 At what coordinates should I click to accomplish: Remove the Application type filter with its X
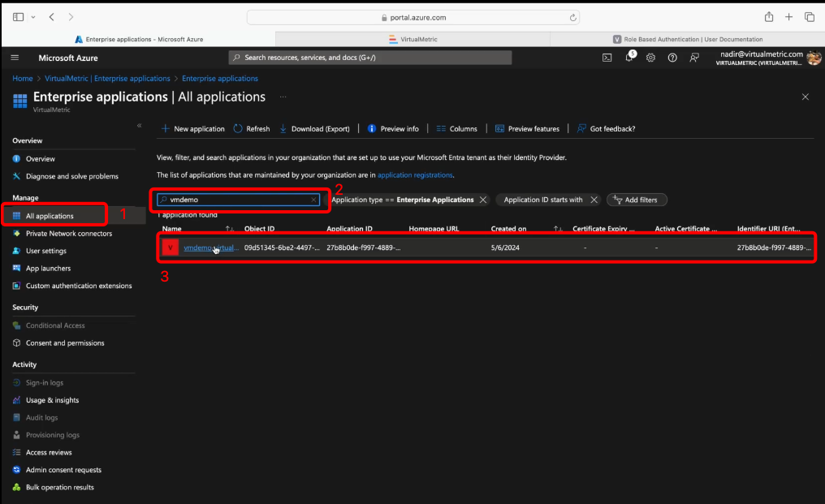tap(483, 200)
